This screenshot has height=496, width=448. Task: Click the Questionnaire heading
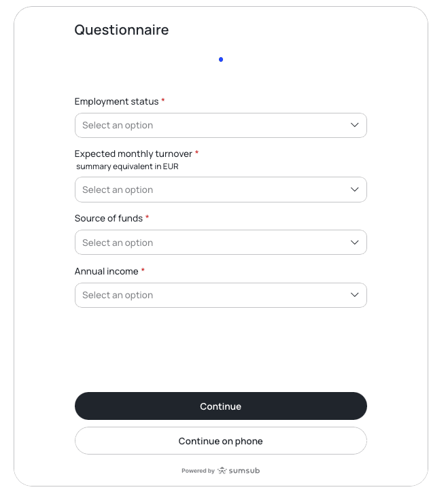tap(122, 30)
